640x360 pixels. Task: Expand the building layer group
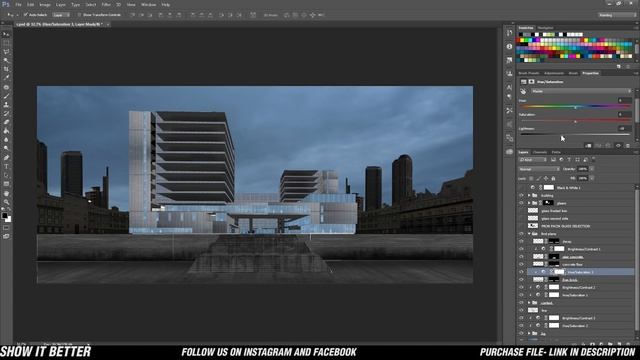[529, 196]
